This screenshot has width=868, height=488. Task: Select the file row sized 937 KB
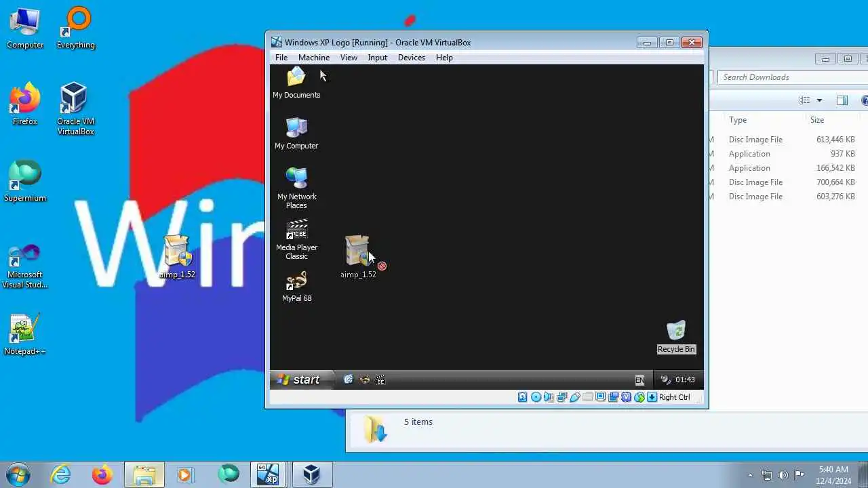(789, 154)
